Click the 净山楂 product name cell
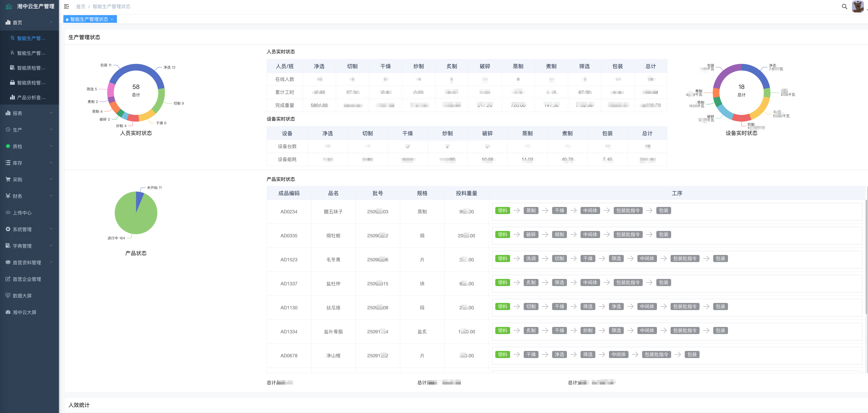The height and width of the screenshot is (413, 868). coord(333,356)
